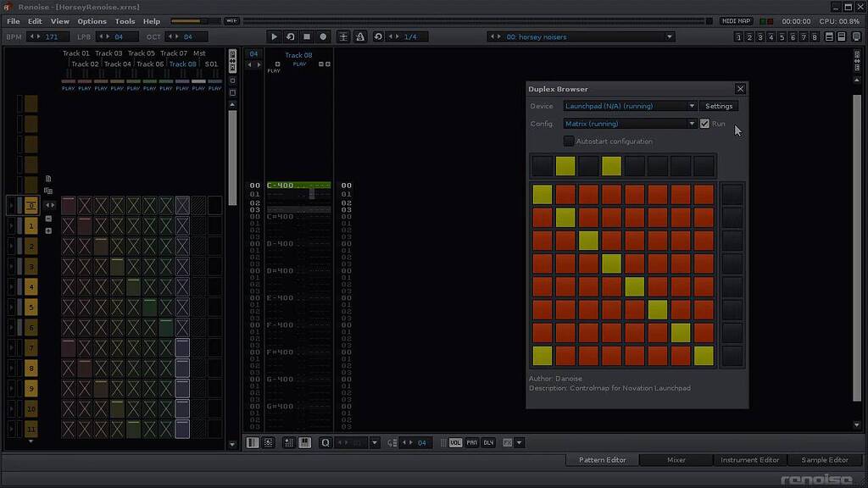This screenshot has height=488, width=868.
Task: Switch to the Mixer tab
Action: (x=676, y=459)
